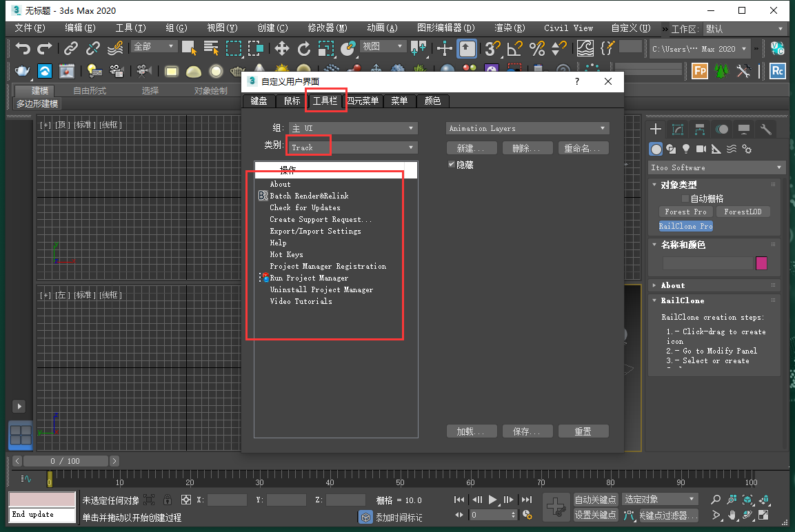
Task: Toggle the Spinner Snap tool
Action: (x=558, y=49)
